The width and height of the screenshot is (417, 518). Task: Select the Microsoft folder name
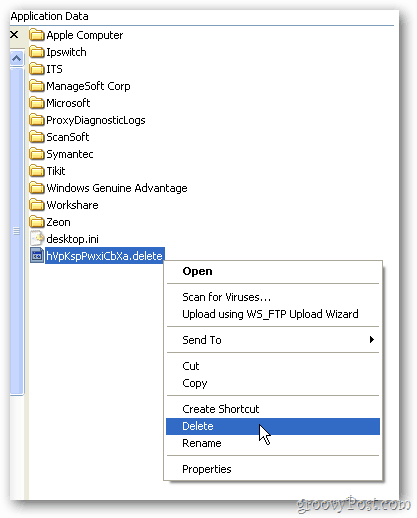[68, 103]
